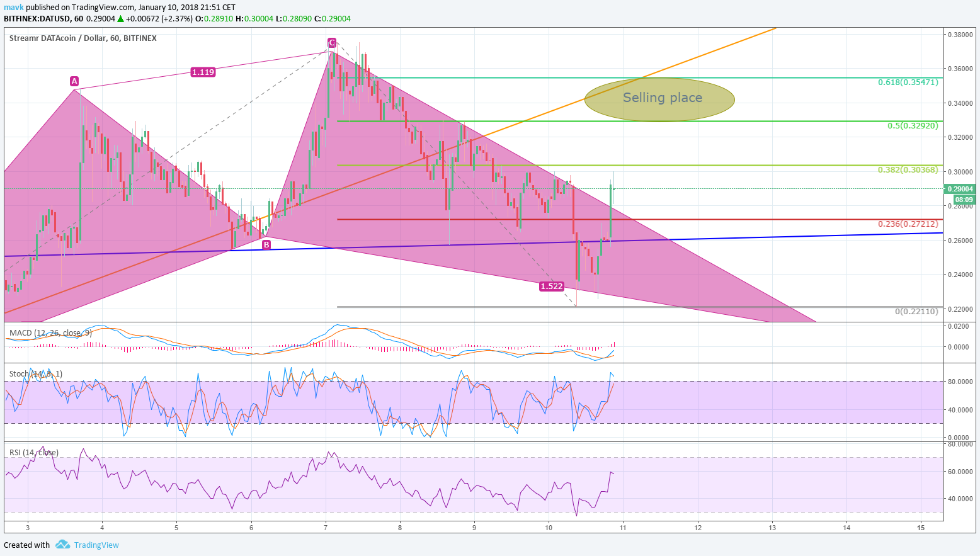Click the MACD (12, 26, close, 9) indicator title
The height and width of the screenshot is (556, 980).
pyautogui.click(x=50, y=332)
